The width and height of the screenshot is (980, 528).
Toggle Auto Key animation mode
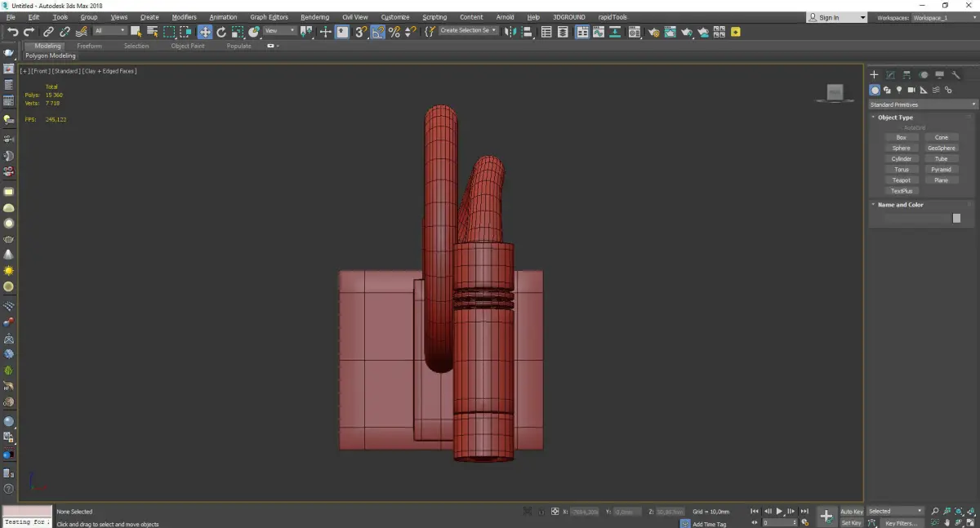pos(852,512)
